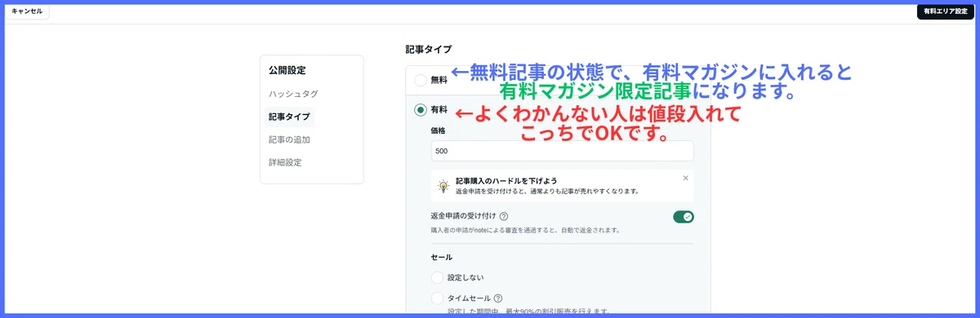Viewport: 980px width, 318px height.
Task: Click the キャンセル button
Action: coord(28,11)
